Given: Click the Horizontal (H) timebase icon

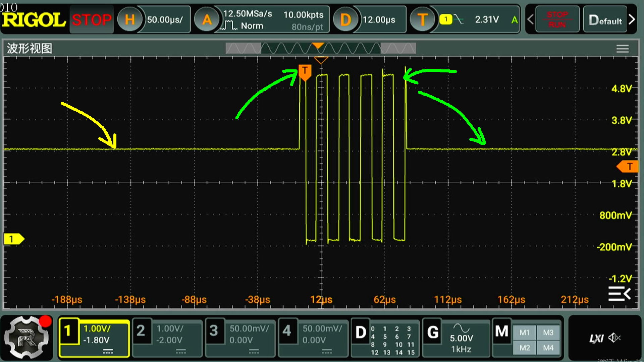Looking at the screenshot, I should pos(130,20).
